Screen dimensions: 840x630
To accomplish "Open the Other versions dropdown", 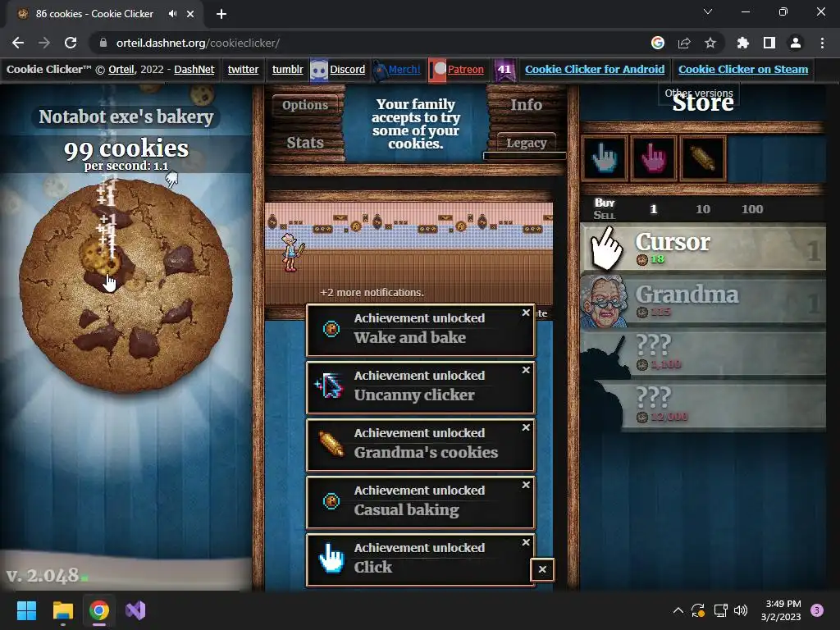I will point(699,93).
